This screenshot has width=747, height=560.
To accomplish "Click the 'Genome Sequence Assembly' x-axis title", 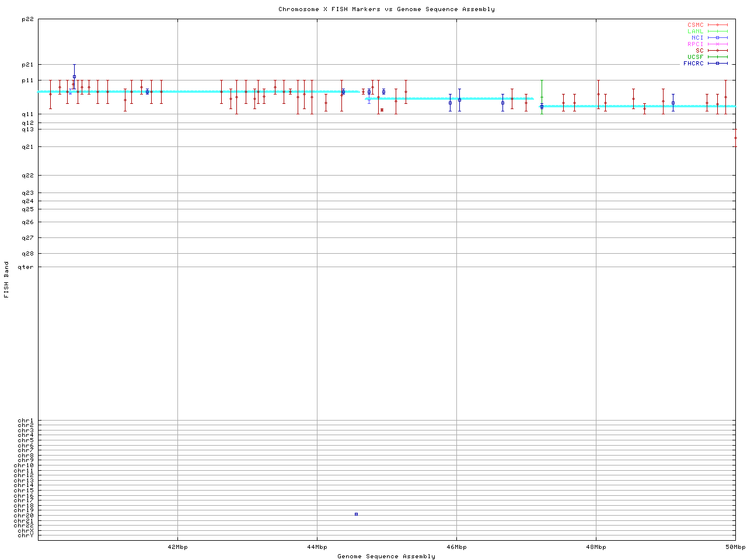I will (x=386, y=556).
